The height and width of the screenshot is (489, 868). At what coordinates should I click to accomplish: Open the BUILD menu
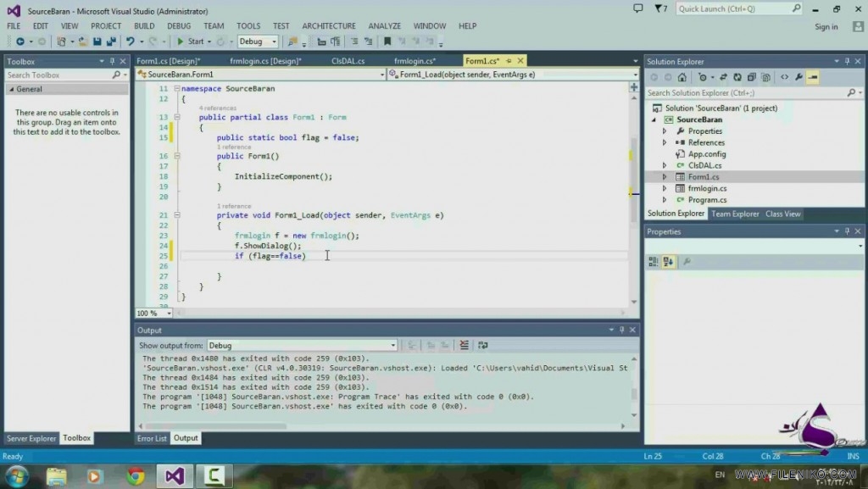click(144, 26)
